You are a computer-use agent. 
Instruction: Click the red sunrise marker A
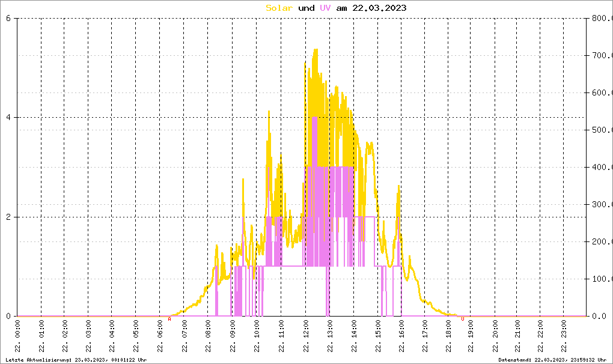click(169, 319)
